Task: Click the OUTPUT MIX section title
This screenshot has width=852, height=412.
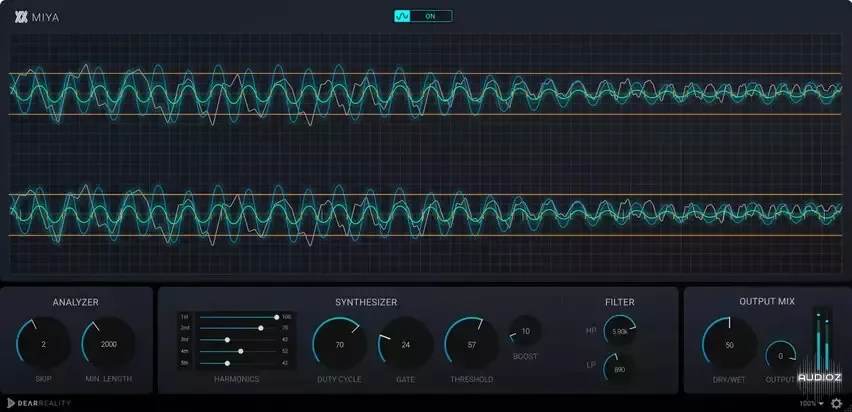Action: (x=767, y=301)
